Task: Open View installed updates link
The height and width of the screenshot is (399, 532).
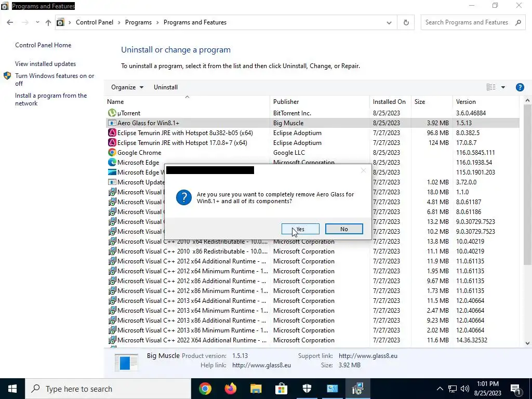Action: pyautogui.click(x=46, y=64)
